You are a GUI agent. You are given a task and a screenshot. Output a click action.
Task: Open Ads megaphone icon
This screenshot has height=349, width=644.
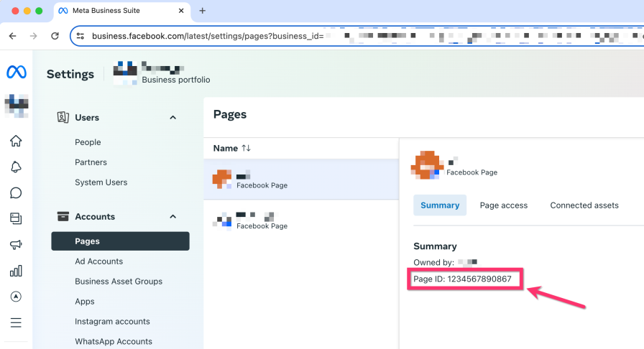(16, 245)
